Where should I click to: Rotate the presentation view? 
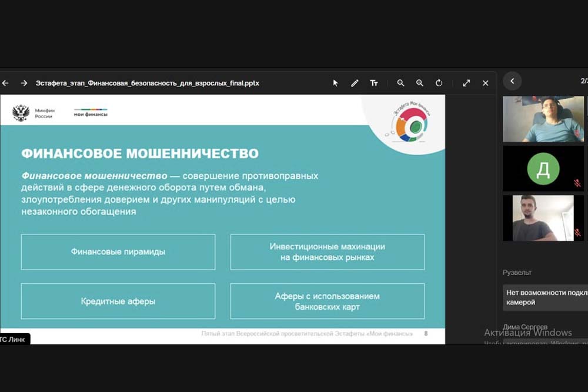pyautogui.click(x=439, y=83)
